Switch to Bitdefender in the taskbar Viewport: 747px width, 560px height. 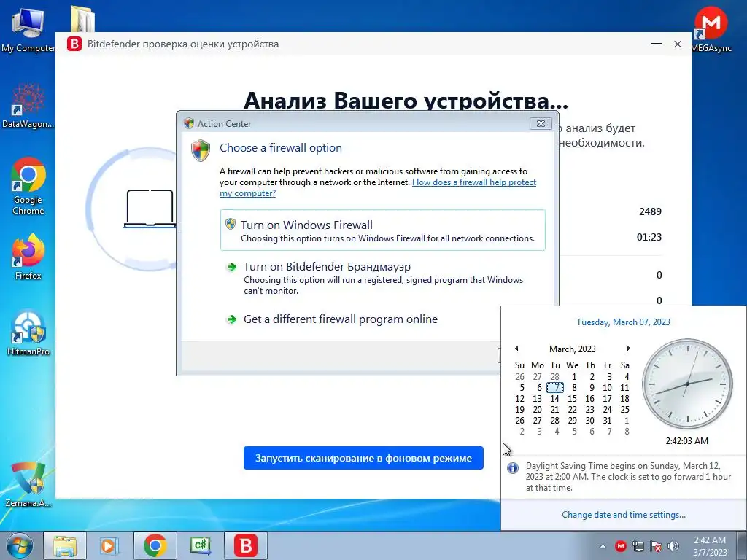coord(245,545)
